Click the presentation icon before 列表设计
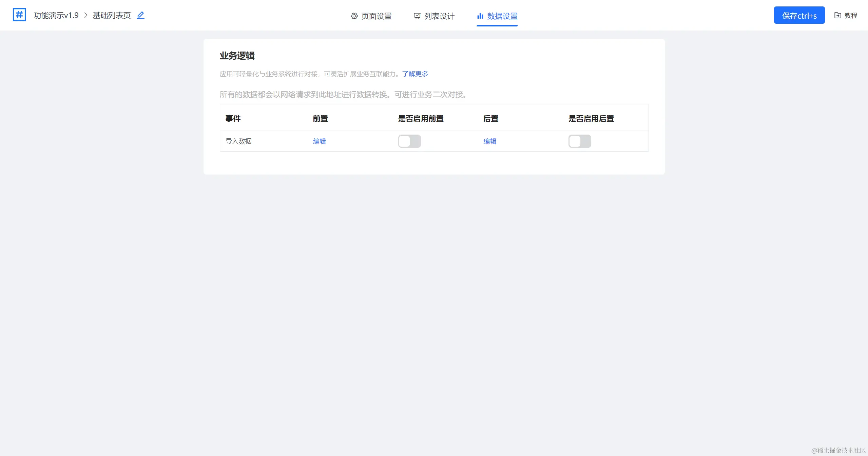Viewport: 868px width, 456px height. 417,16
